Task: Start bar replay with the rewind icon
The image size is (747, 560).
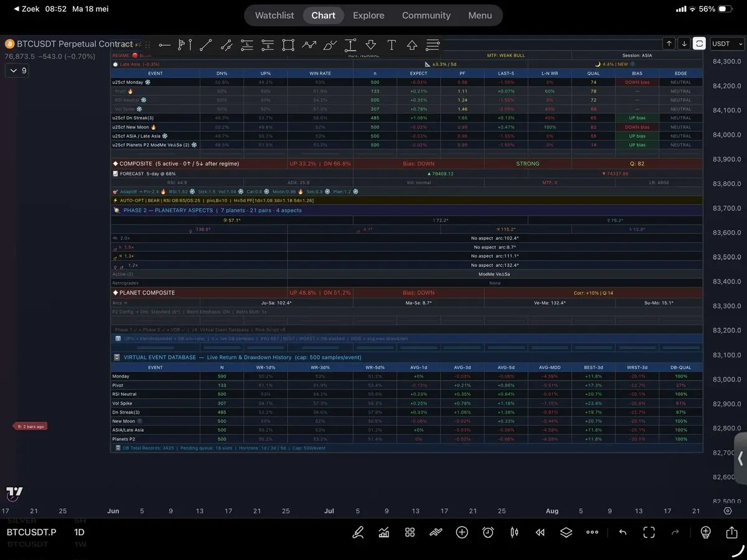Action: [540, 533]
